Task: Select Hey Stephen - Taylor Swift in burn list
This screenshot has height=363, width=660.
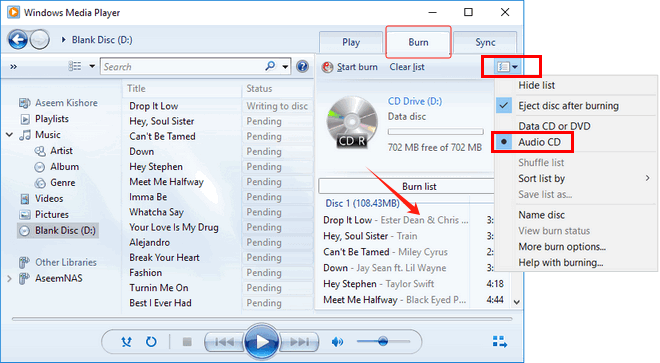Action: 378,284
